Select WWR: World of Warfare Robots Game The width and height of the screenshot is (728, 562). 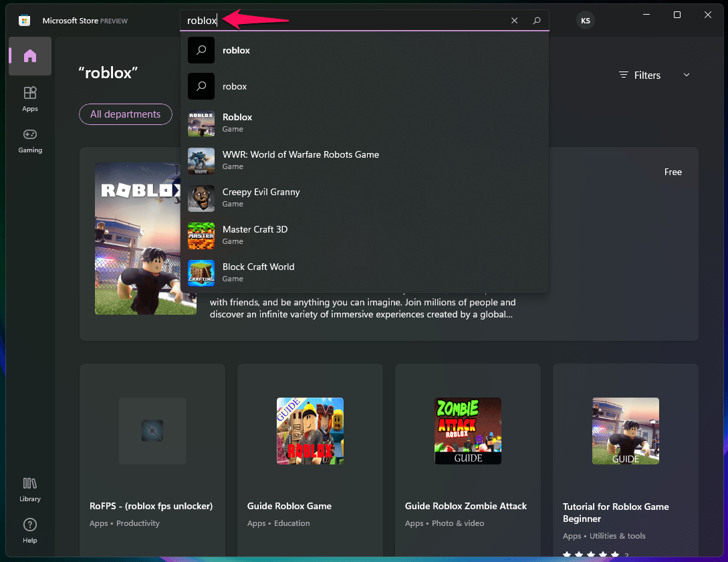pyautogui.click(x=364, y=160)
